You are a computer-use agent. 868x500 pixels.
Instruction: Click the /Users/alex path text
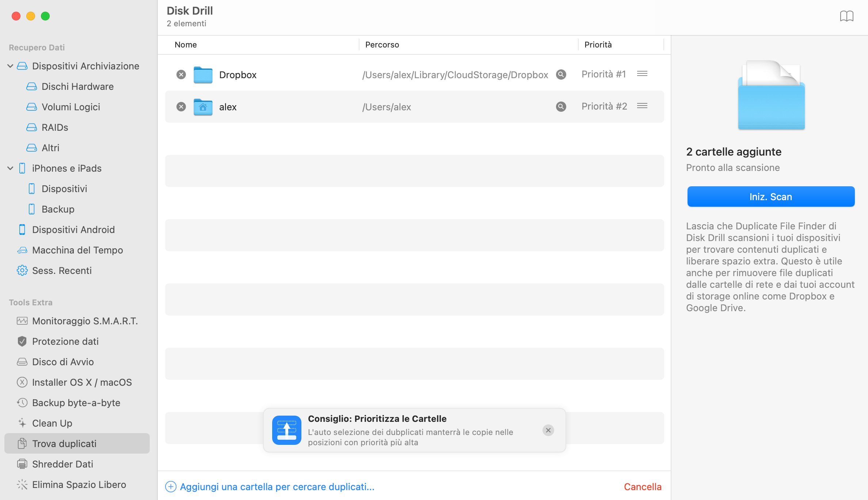[387, 107]
